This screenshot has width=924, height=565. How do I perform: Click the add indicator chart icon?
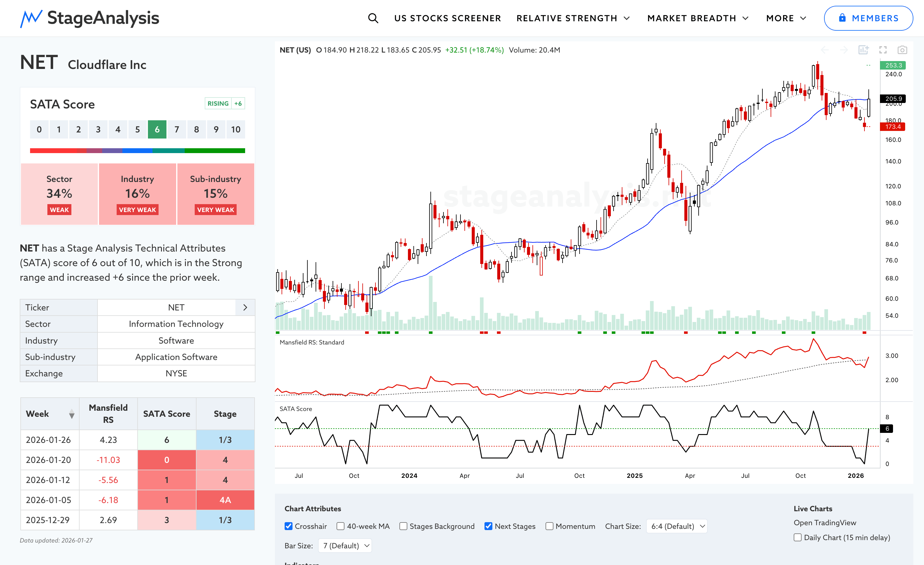click(863, 50)
